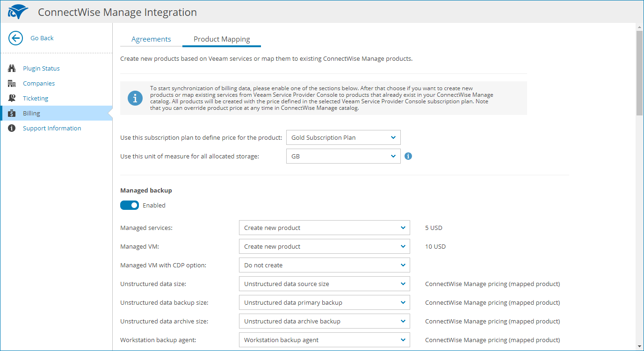Switch to the Agreements tab
Screen dimensions: 644x351
tap(151, 39)
